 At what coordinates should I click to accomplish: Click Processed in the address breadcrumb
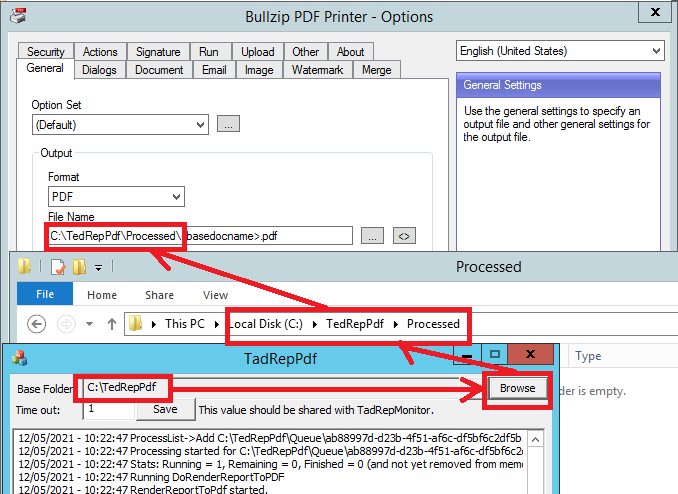tap(433, 324)
